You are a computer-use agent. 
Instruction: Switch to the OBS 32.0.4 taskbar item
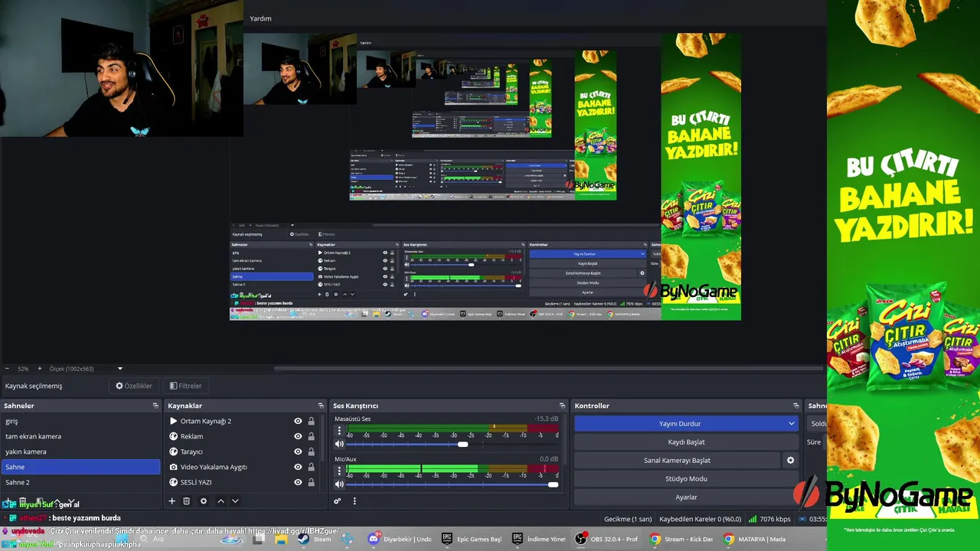[x=608, y=539]
